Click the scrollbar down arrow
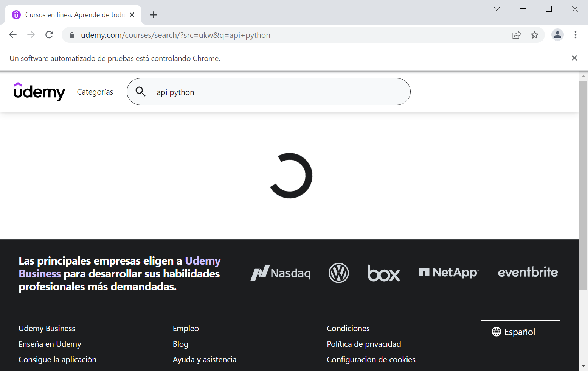This screenshot has width=588, height=371. click(583, 366)
